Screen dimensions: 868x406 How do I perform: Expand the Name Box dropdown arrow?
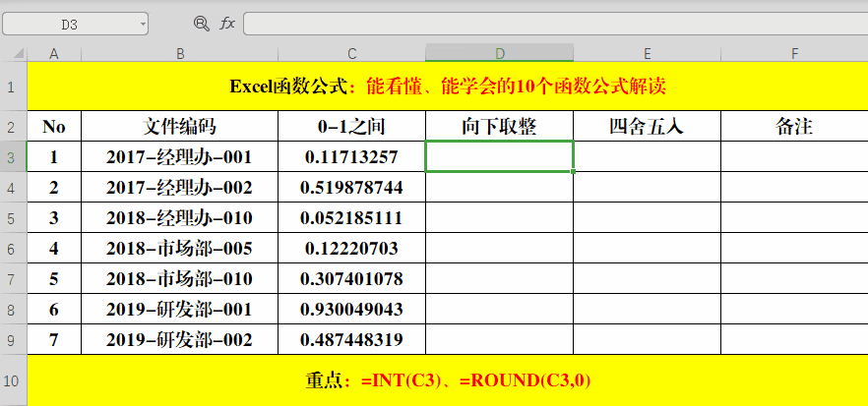click(143, 25)
